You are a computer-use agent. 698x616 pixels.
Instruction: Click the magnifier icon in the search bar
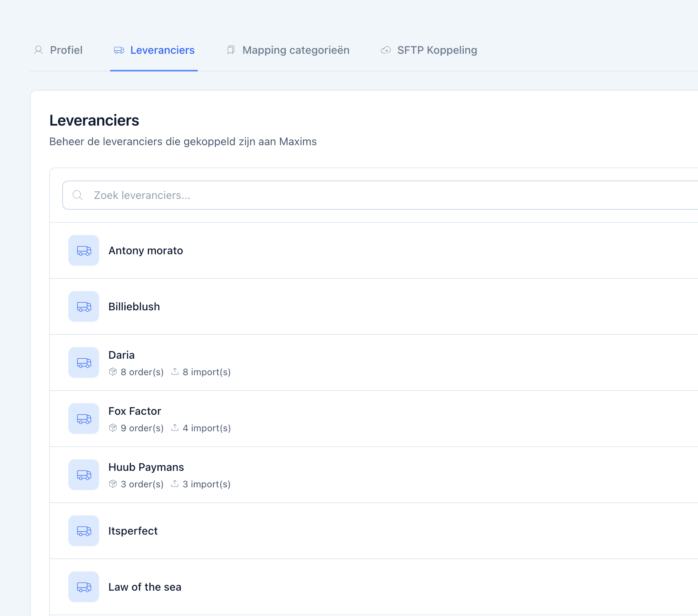(x=78, y=195)
